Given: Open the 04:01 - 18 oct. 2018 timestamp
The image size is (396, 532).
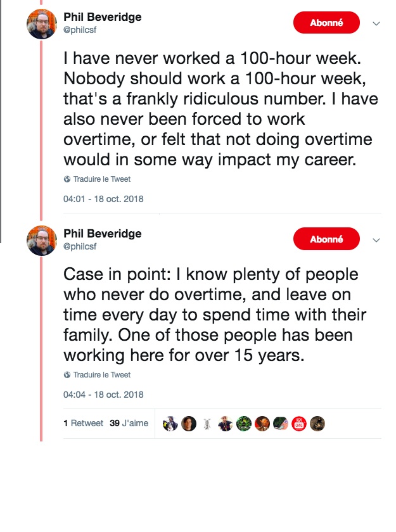Looking at the screenshot, I should click(103, 199).
